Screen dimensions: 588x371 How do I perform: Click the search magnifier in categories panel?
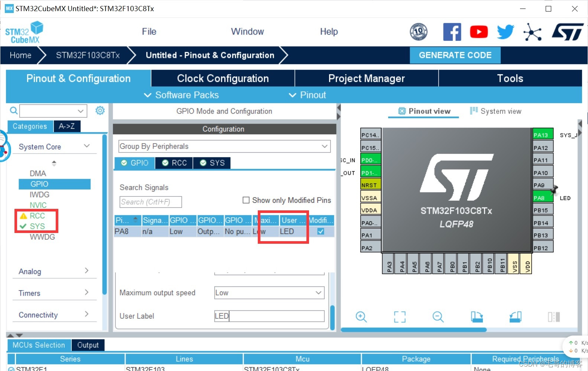coord(14,111)
